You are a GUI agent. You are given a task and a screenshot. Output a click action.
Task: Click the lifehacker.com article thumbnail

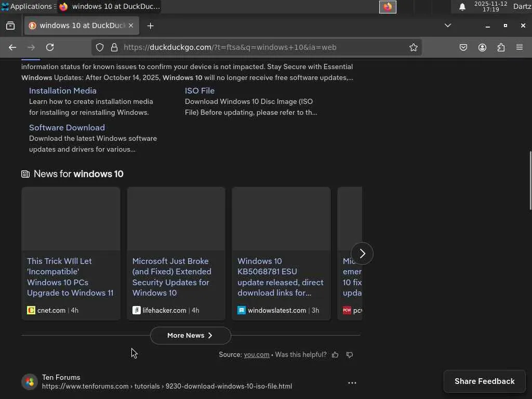click(x=176, y=219)
